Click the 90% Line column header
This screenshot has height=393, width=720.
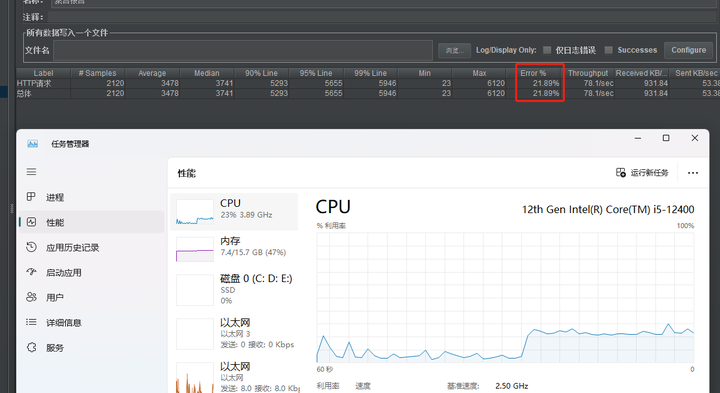click(261, 73)
